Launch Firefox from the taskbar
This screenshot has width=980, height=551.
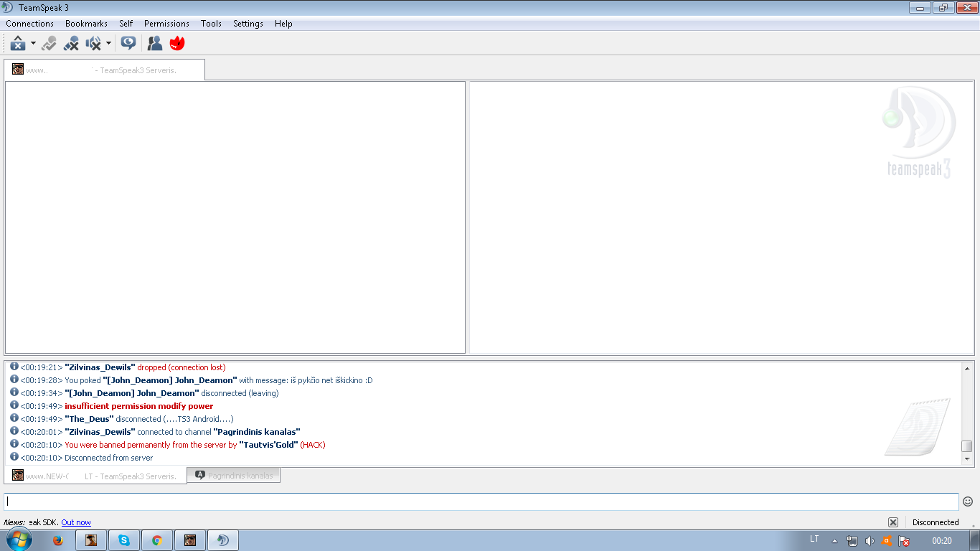[58, 540]
